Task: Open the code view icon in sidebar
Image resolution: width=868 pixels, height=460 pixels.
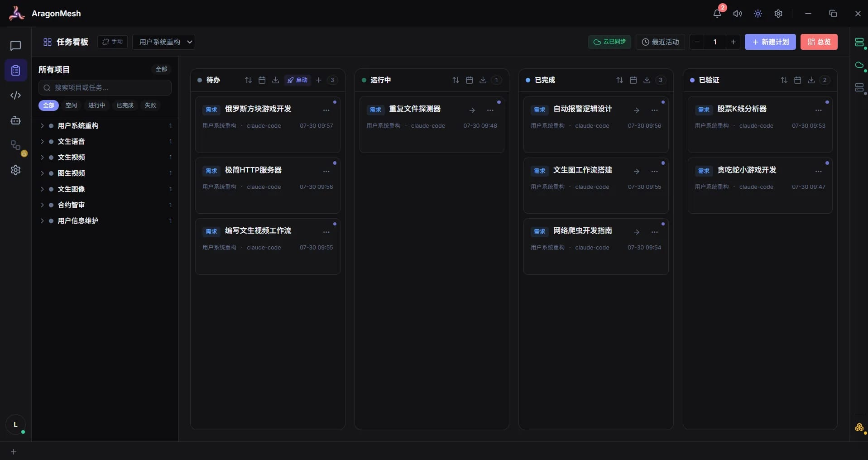Action: pos(15,95)
